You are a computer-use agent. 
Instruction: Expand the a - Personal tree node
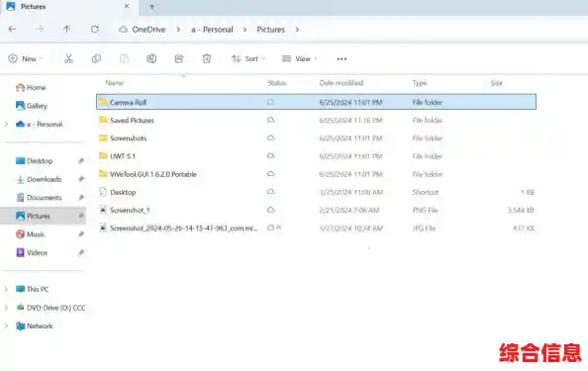(6, 124)
